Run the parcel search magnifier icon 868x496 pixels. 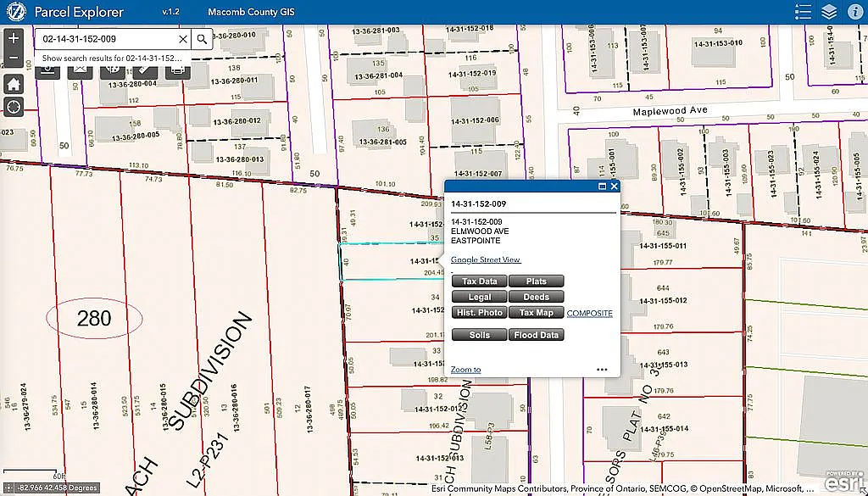tap(202, 39)
